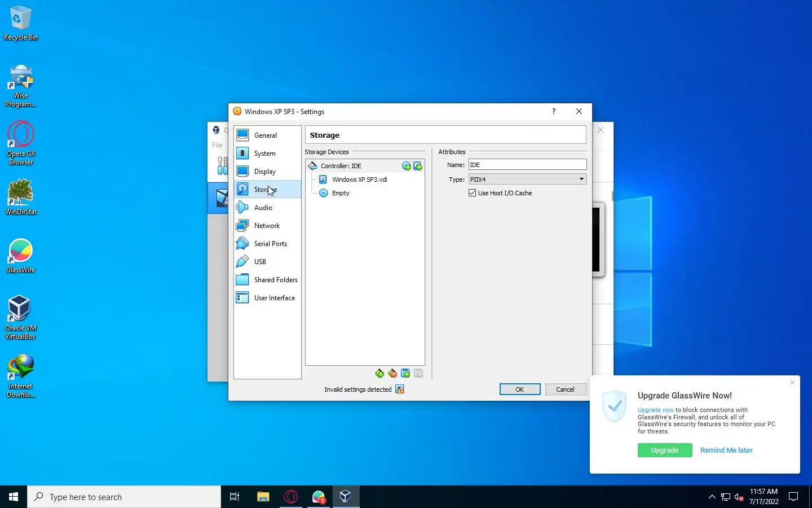Click the network icon in the system tray
The width and height of the screenshot is (812, 508).
[x=726, y=497]
